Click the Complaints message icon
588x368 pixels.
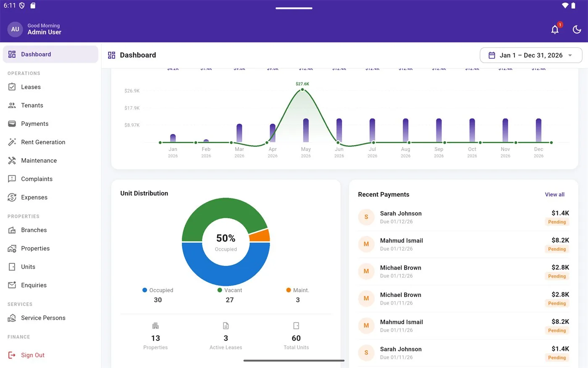(12, 179)
